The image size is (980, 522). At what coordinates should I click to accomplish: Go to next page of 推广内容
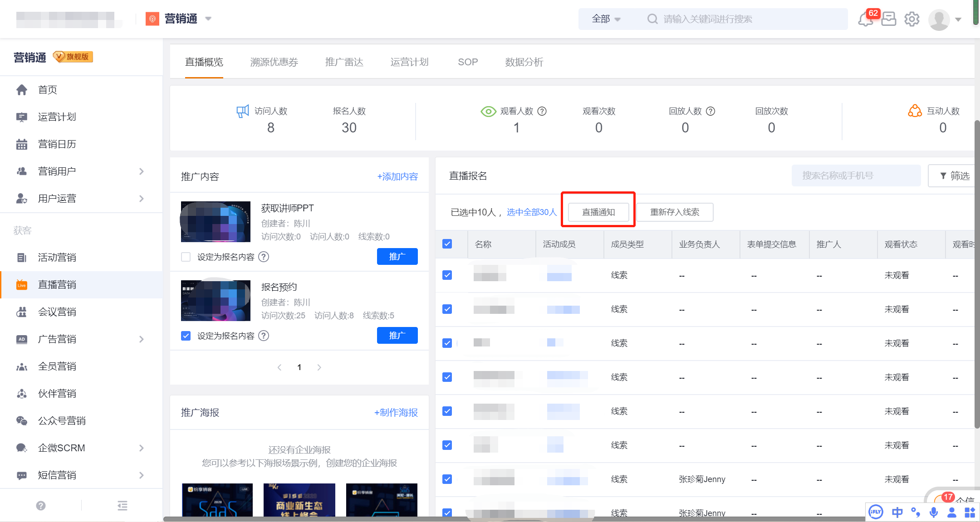319,367
